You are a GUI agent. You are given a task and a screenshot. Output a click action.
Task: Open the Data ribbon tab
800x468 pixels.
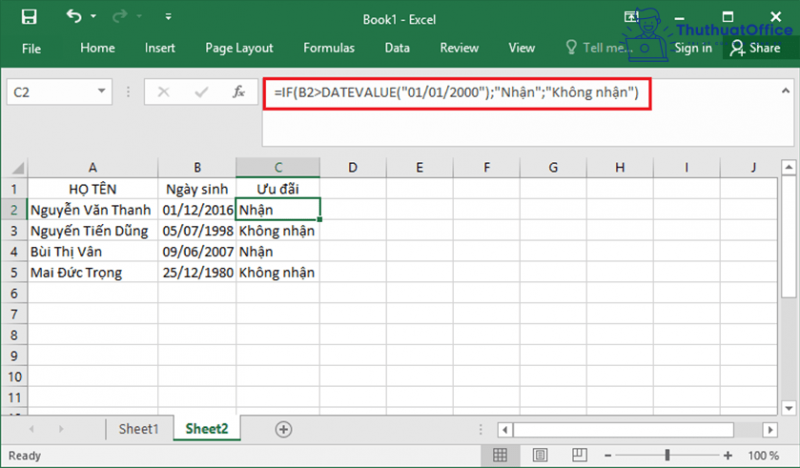pyautogui.click(x=397, y=48)
